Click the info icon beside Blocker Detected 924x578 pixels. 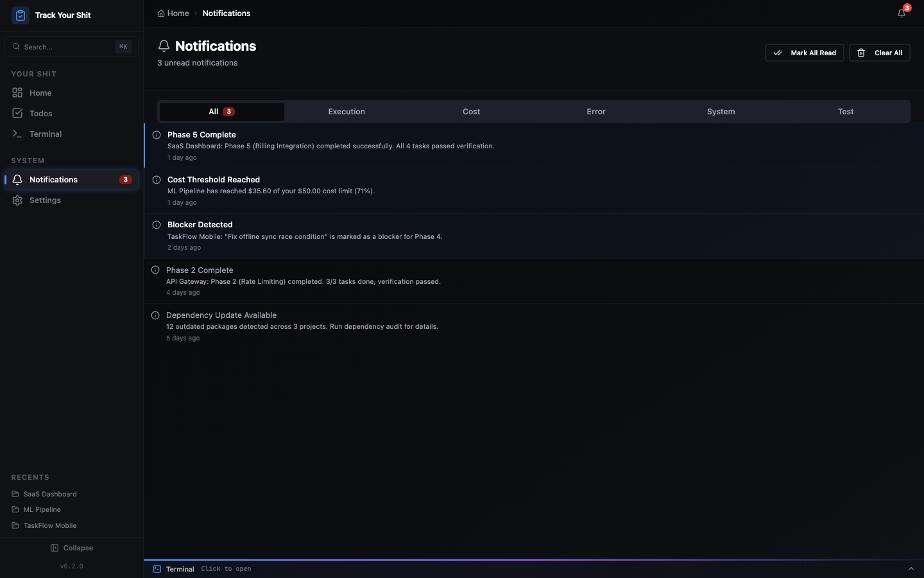tap(156, 225)
